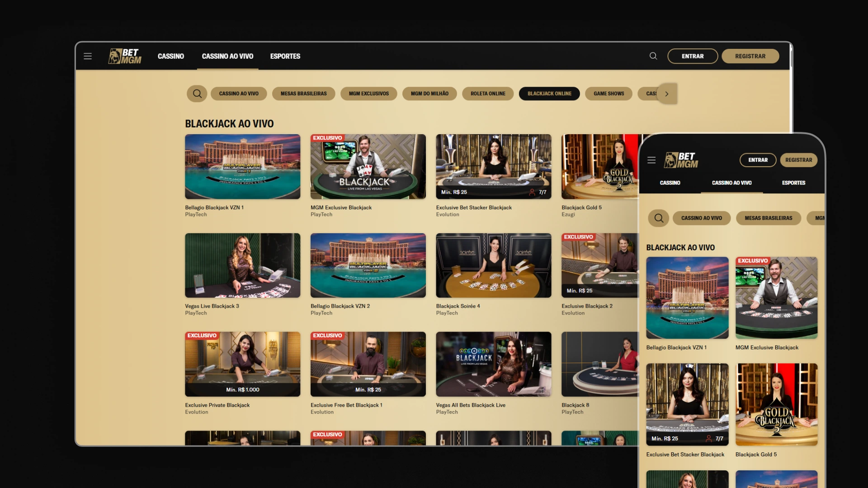The image size is (868, 488).
Task: Open Bellagio Blackjack VZN 2 thumbnail
Action: (368, 266)
